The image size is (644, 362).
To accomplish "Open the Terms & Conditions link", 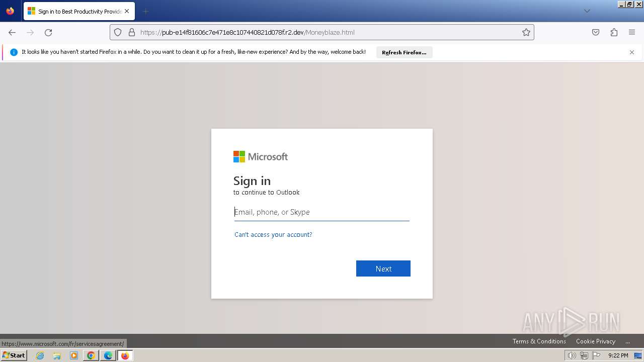I will click(x=539, y=341).
